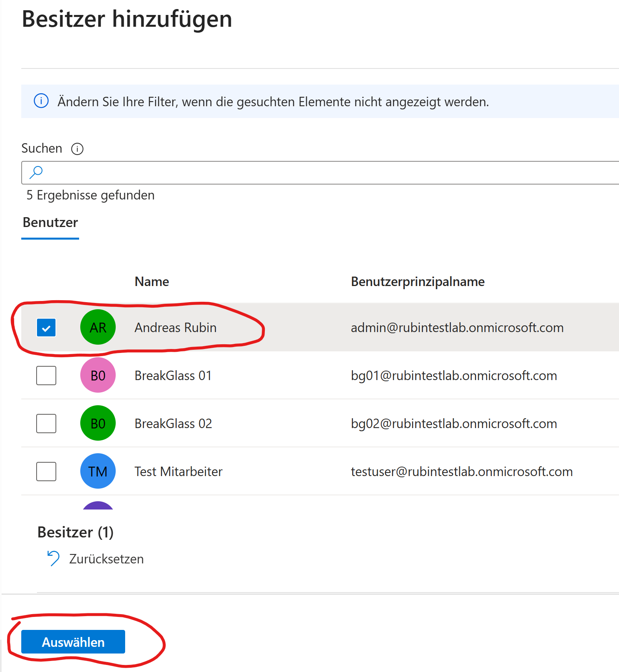Switch to the Benutzer tab

click(x=50, y=223)
